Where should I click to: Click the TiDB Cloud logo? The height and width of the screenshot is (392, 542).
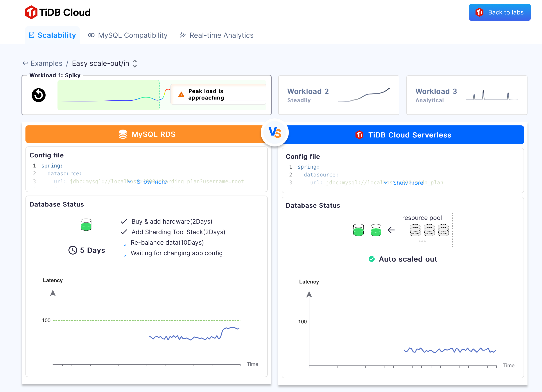[58, 12]
